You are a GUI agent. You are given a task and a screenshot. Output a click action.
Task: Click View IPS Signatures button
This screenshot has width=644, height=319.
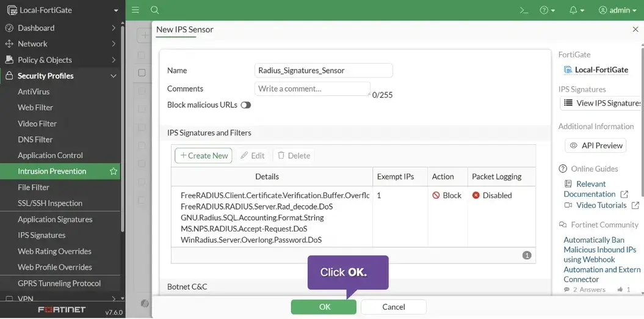coord(602,103)
